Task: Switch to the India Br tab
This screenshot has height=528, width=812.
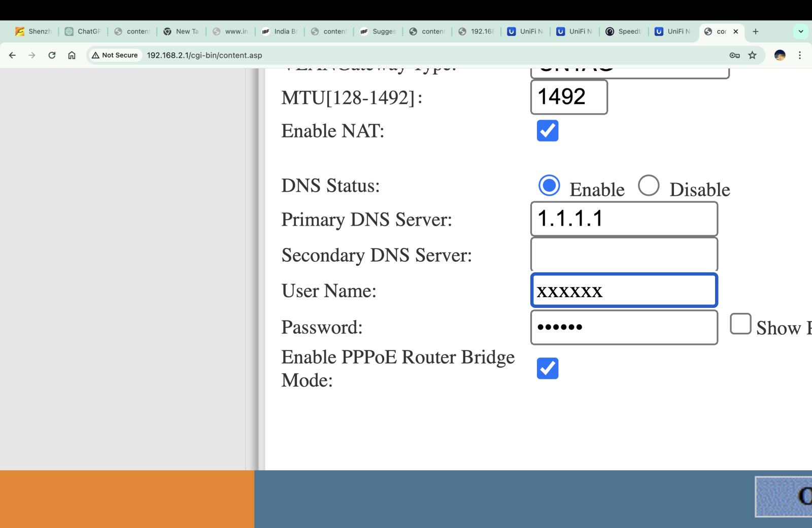Action: pos(280,31)
